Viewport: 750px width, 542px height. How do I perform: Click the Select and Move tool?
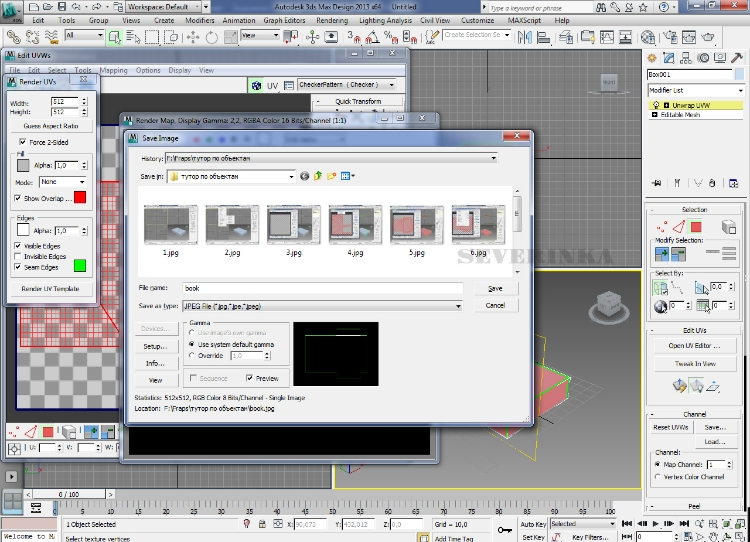pyautogui.click(x=191, y=36)
